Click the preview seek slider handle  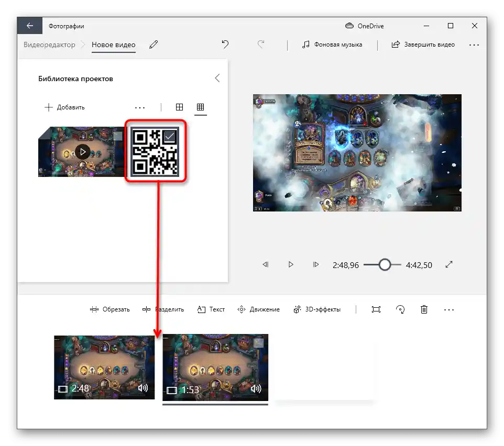coord(385,264)
